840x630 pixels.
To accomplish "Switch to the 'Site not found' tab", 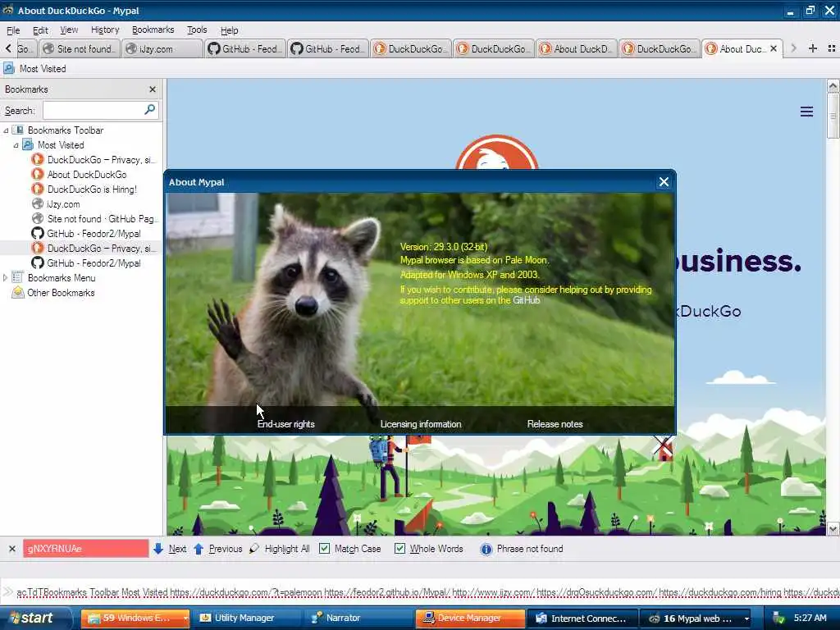I will point(80,48).
